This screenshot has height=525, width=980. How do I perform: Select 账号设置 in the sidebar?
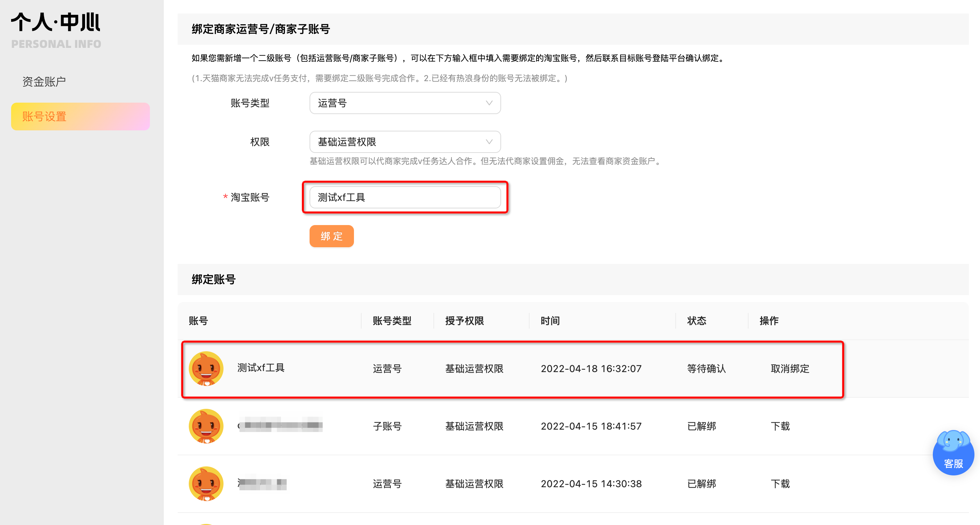[x=80, y=116]
